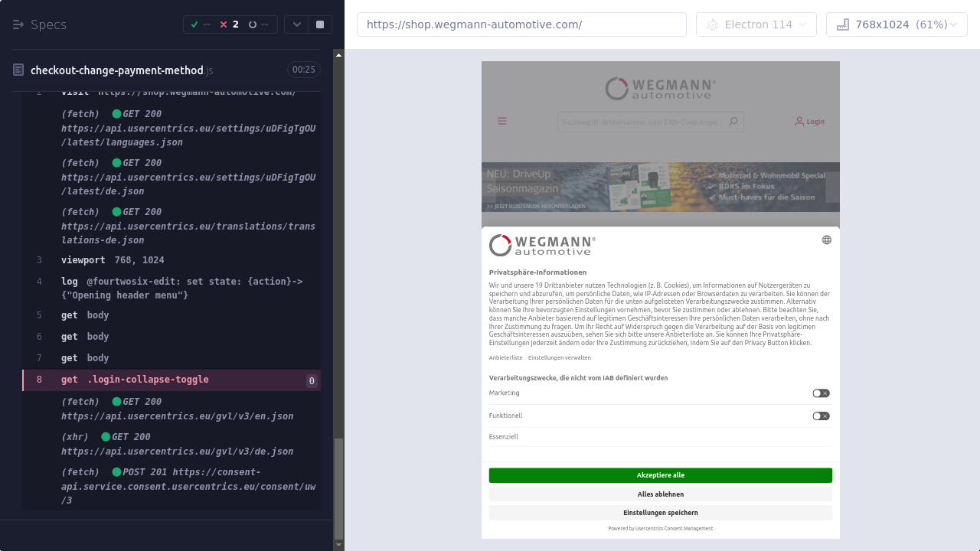Open the Anbieterliste link

tap(505, 357)
